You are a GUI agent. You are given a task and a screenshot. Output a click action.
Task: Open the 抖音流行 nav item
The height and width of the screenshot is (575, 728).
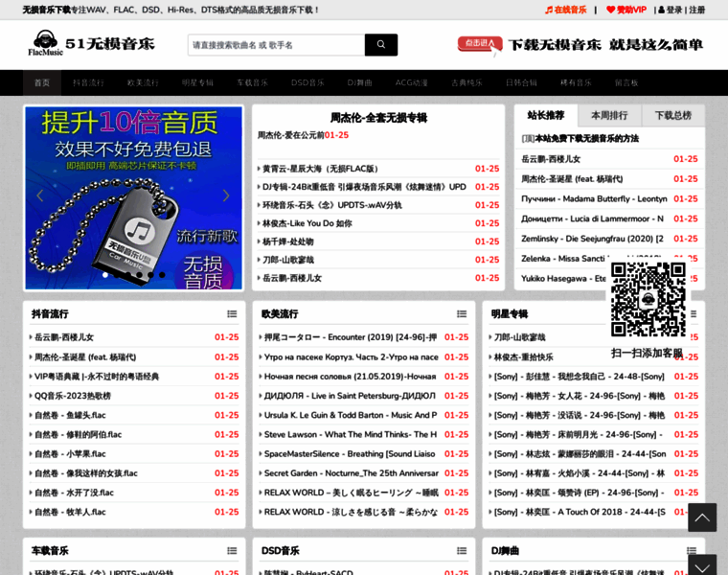pos(88,82)
